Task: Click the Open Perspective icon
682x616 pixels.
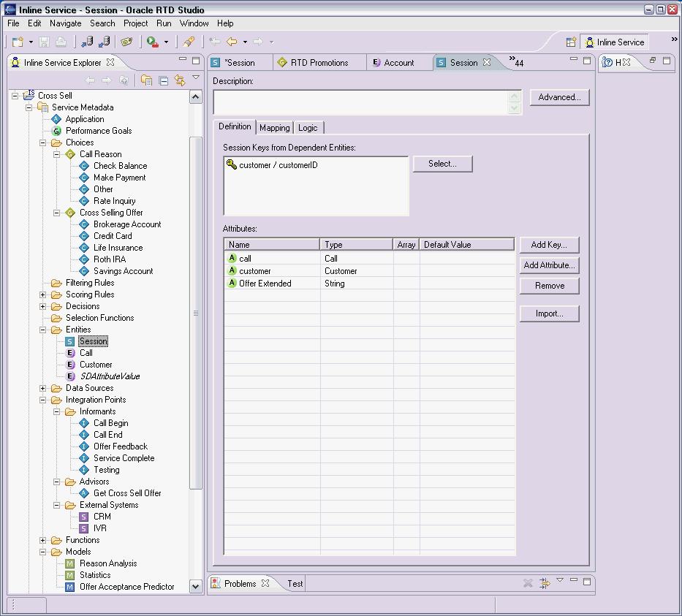Action: tap(571, 42)
